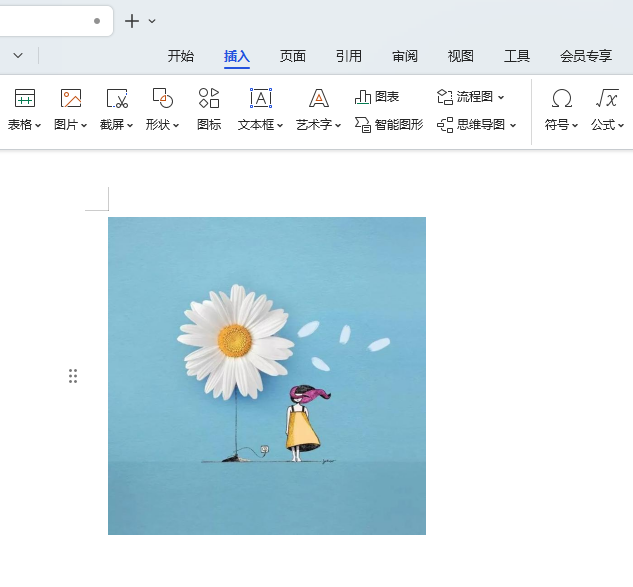The width and height of the screenshot is (633, 587).
Task: Click the Shapes (形状) icon
Action: [x=162, y=98]
